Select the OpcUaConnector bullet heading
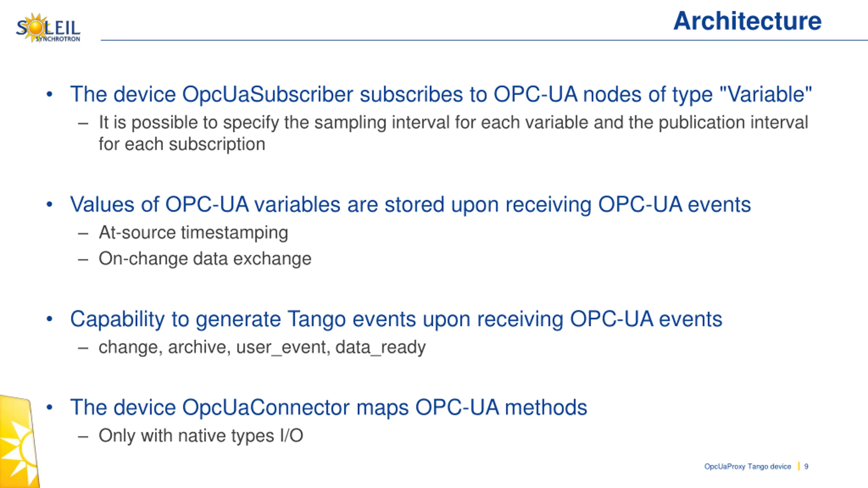 click(x=328, y=407)
